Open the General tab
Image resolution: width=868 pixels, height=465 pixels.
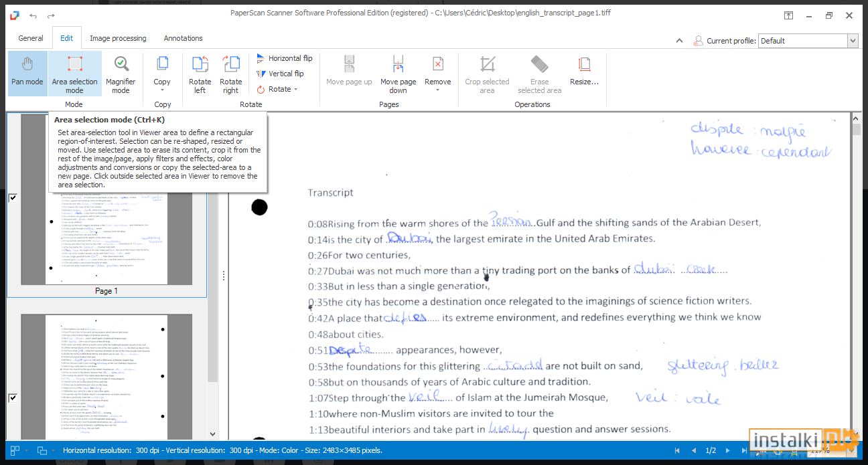pyautogui.click(x=31, y=38)
